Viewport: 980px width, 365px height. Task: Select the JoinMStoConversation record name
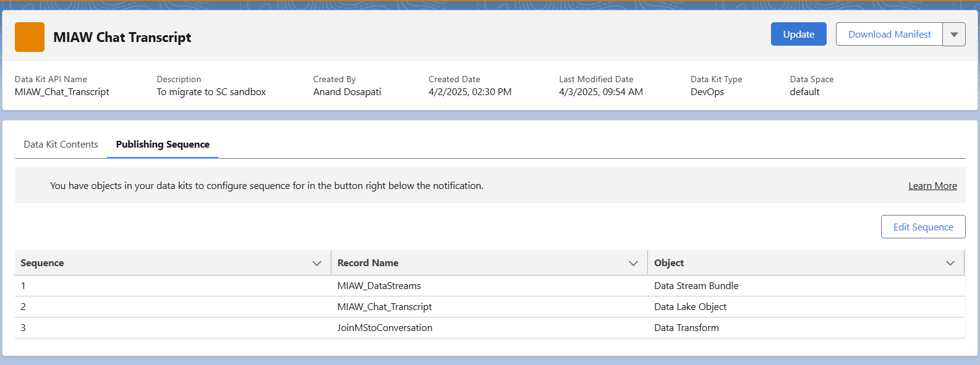click(385, 328)
